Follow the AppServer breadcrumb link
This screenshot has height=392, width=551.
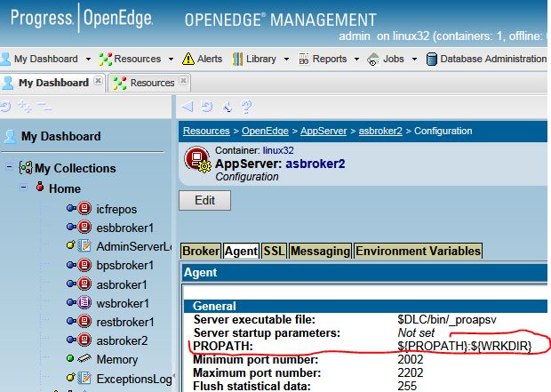tap(325, 131)
